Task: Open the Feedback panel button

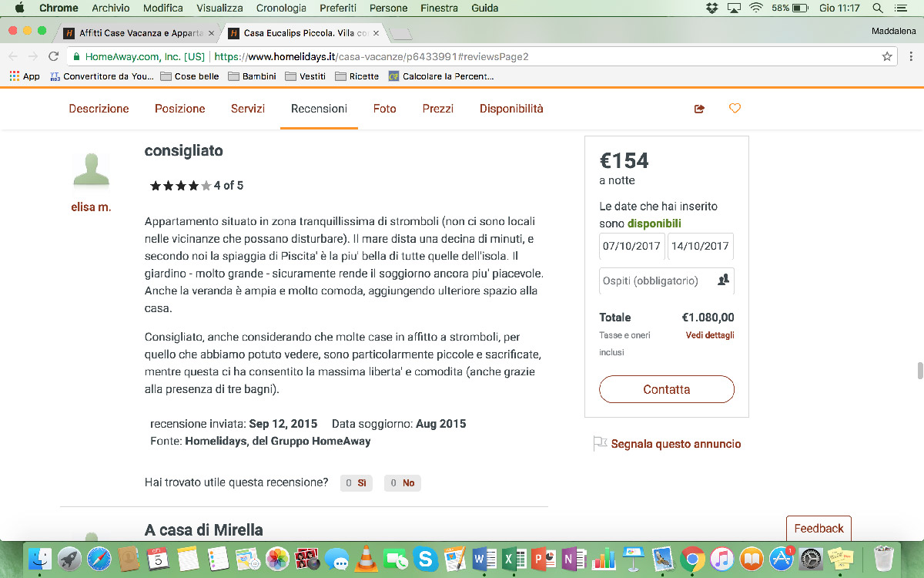Action: [x=819, y=529]
